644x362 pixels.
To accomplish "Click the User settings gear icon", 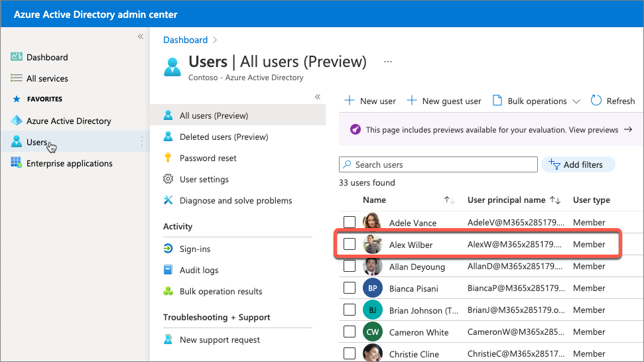I will coord(168,179).
